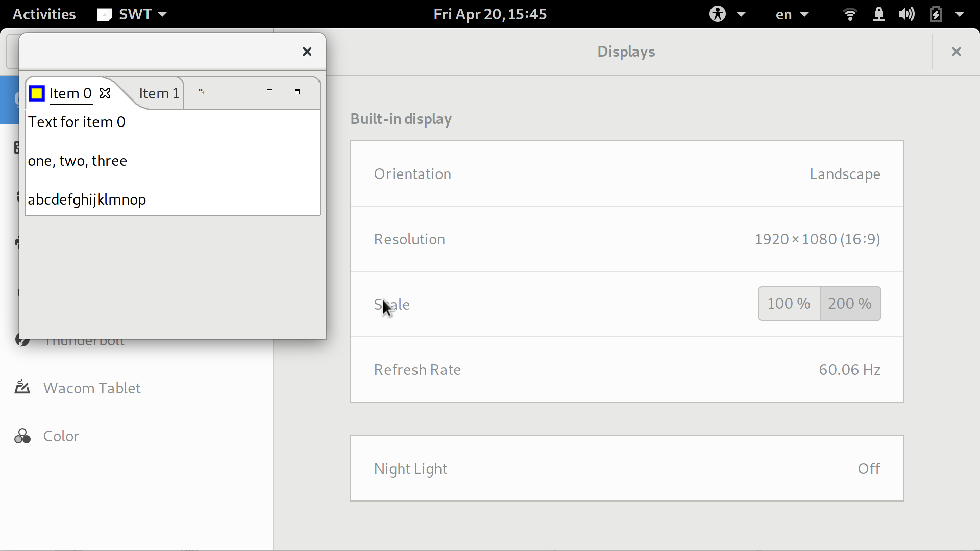Click the notification bell status icon
Screen dimensions: 980x551
(878, 14)
